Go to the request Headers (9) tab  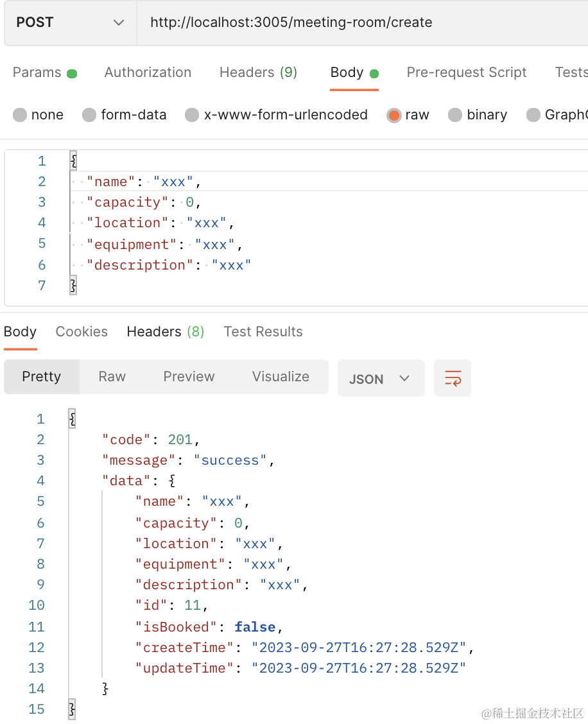coord(258,73)
